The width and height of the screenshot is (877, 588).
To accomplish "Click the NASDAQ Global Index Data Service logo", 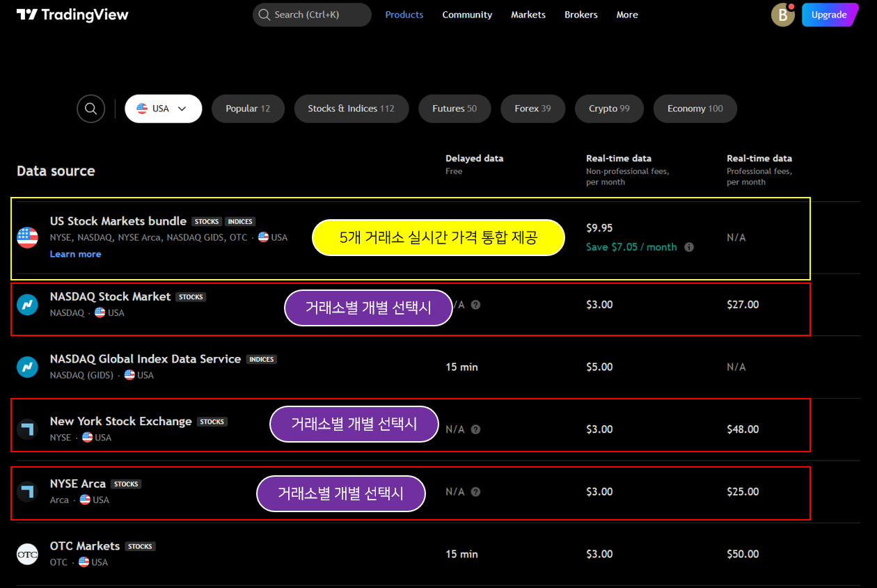I will pyautogui.click(x=27, y=367).
